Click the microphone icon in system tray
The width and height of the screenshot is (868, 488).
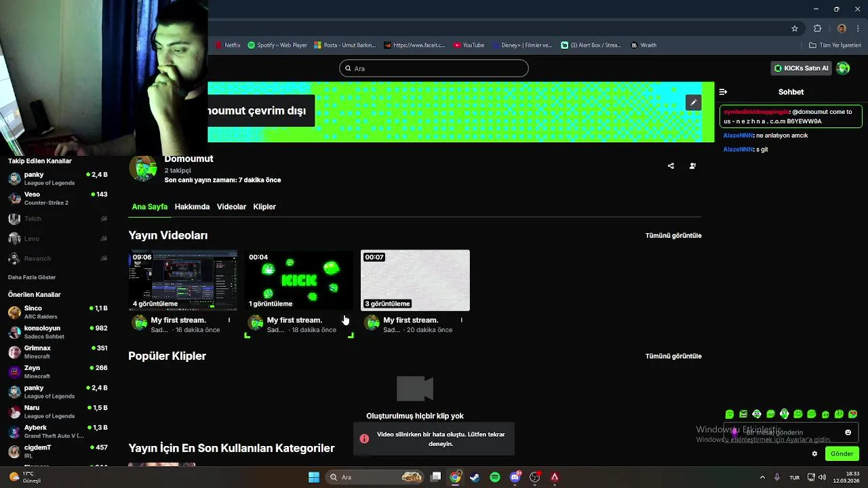[777, 477]
